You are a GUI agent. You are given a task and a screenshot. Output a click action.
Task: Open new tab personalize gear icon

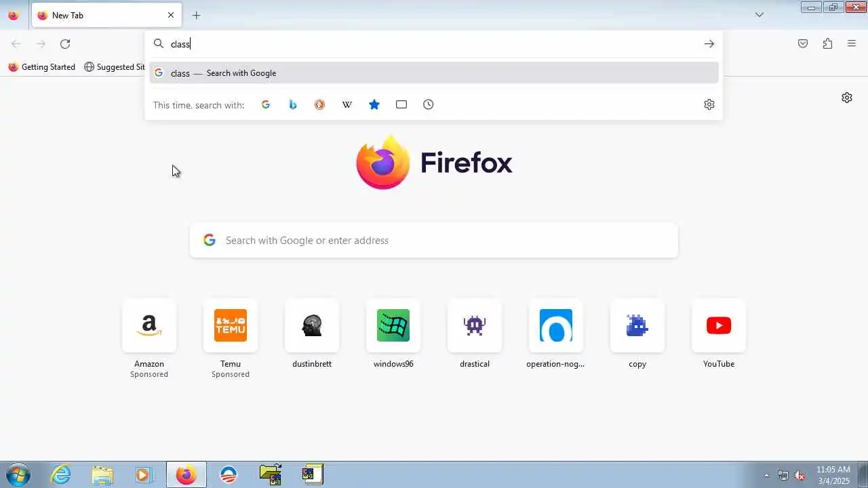847,98
